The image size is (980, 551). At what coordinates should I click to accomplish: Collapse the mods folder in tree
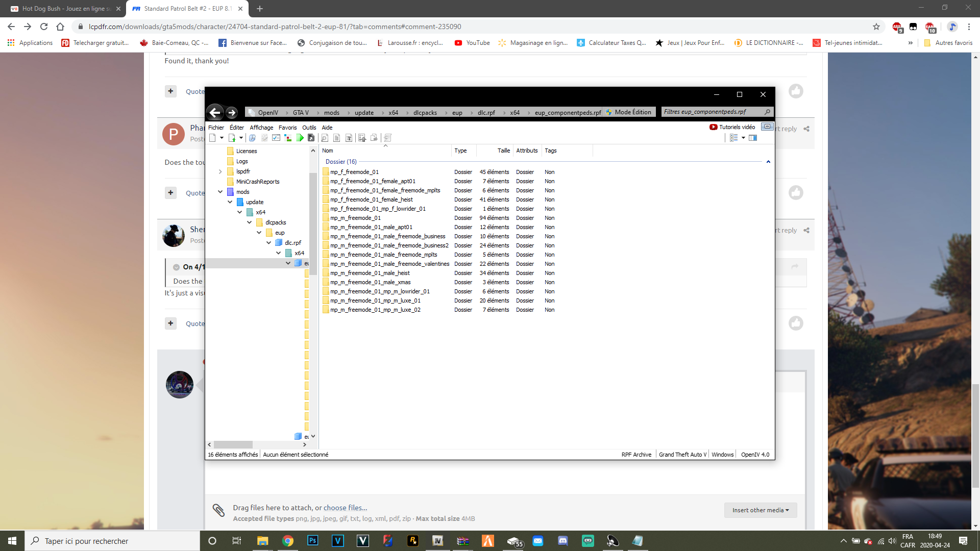coord(220,192)
